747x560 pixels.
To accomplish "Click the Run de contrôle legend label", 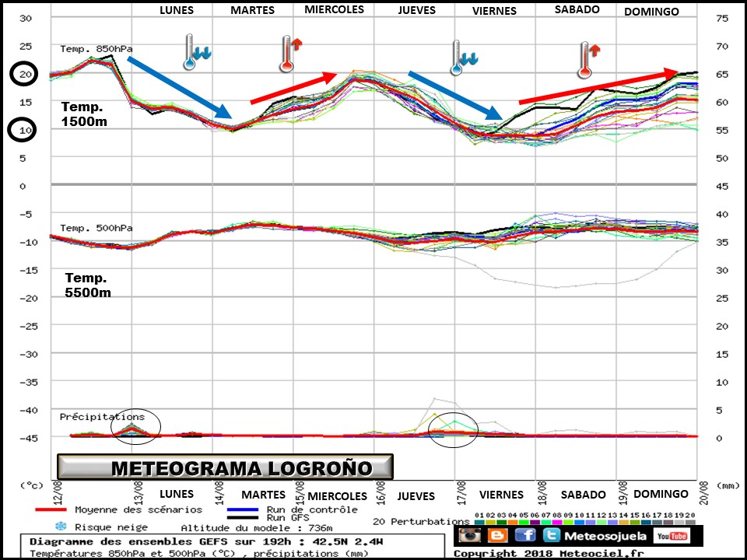I will (312, 510).
